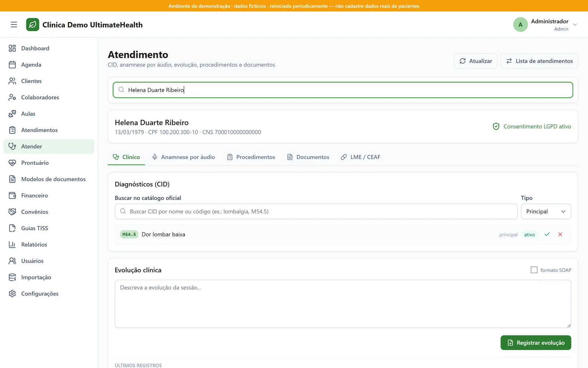Click the Clientes people icon
588x368 pixels.
click(x=12, y=81)
